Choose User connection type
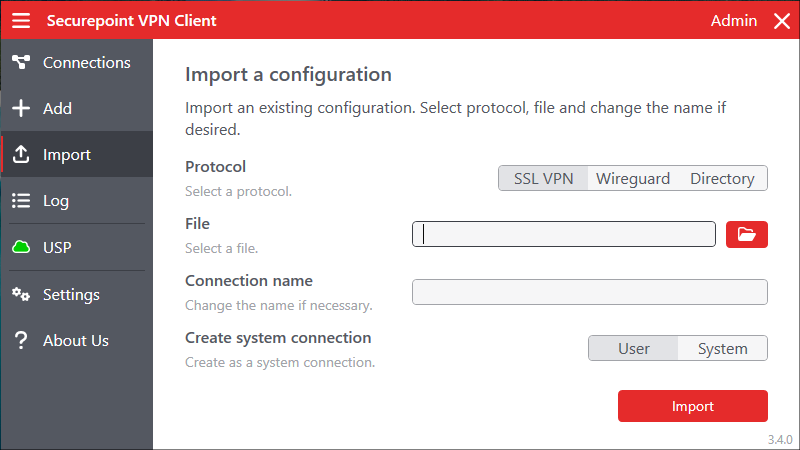This screenshot has width=800, height=450. point(634,348)
